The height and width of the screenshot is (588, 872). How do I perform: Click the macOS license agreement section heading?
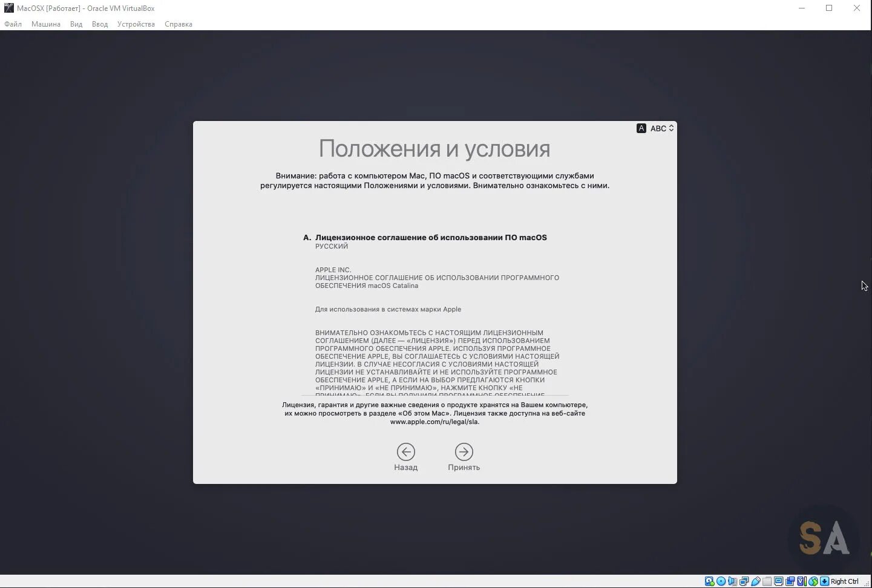click(431, 238)
